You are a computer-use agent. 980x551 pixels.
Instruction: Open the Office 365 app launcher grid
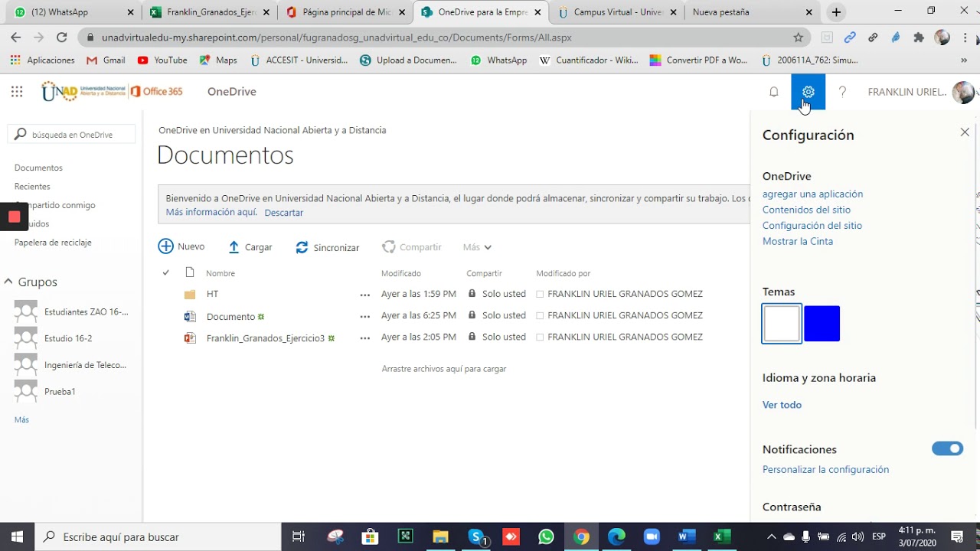(x=17, y=92)
